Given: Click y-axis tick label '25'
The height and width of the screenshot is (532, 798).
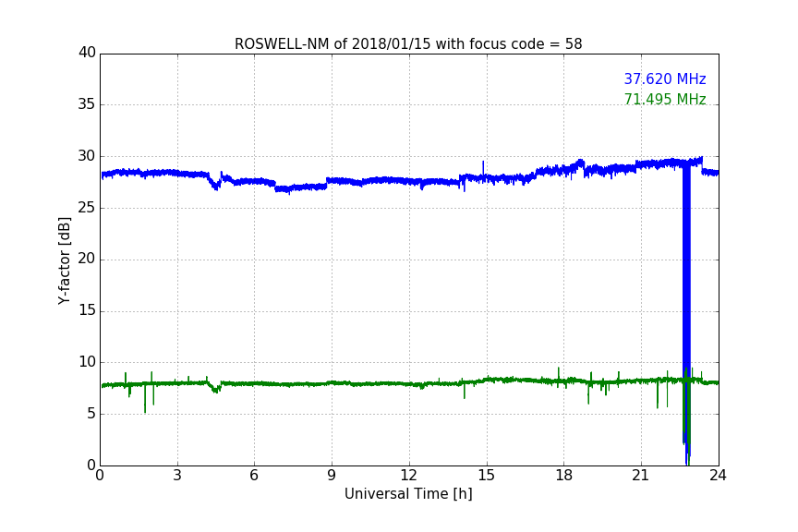Looking at the screenshot, I should coord(87,208).
